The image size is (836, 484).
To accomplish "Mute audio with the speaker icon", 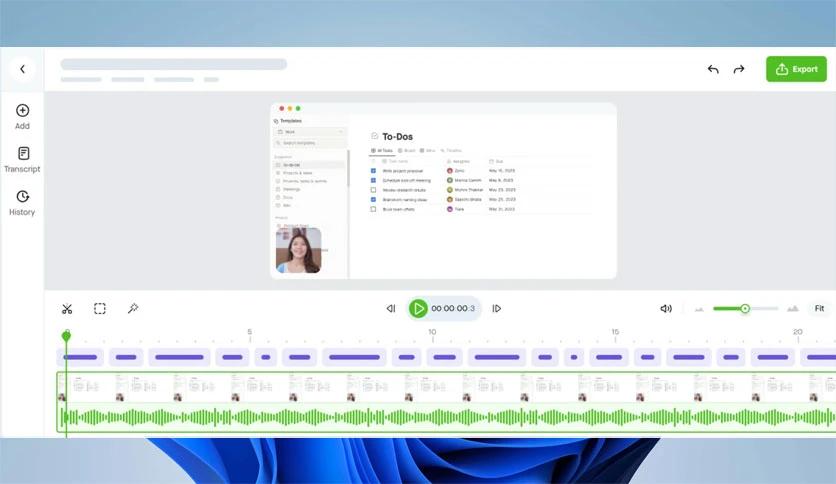I will click(x=666, y=309).
